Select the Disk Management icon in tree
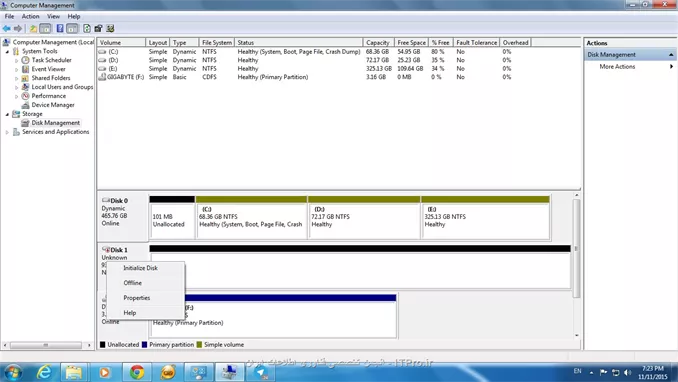 pos(26,123)
